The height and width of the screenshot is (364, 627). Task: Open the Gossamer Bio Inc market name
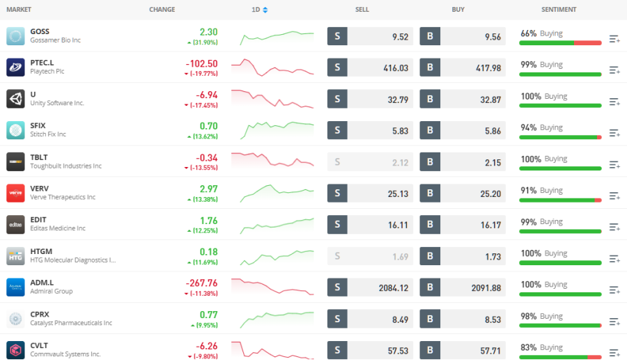click(x=55, y=40)
